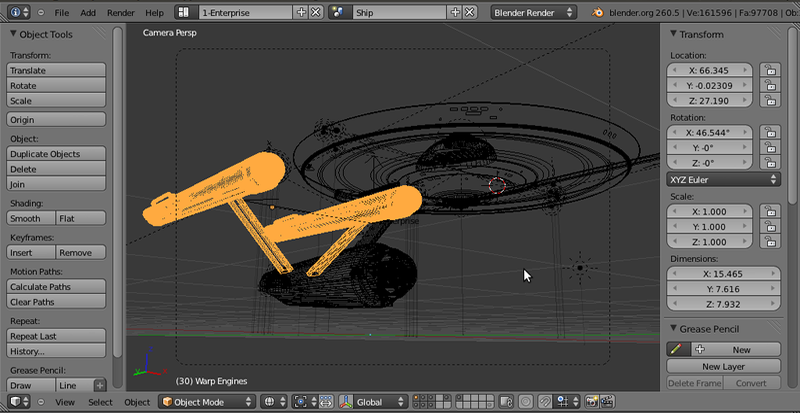800x413 pixels.
Task: Open the 3D View editor type cube icon
Action: [x=19, y=402]
